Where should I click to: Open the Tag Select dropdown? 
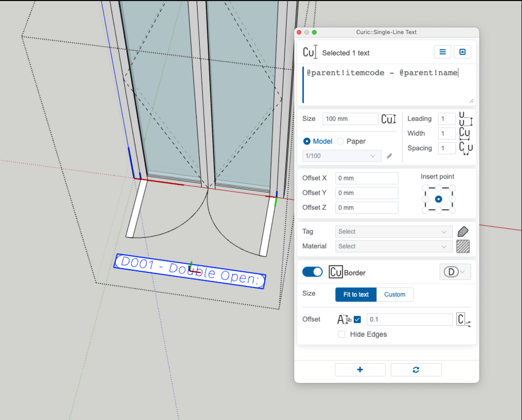(394, 231)
